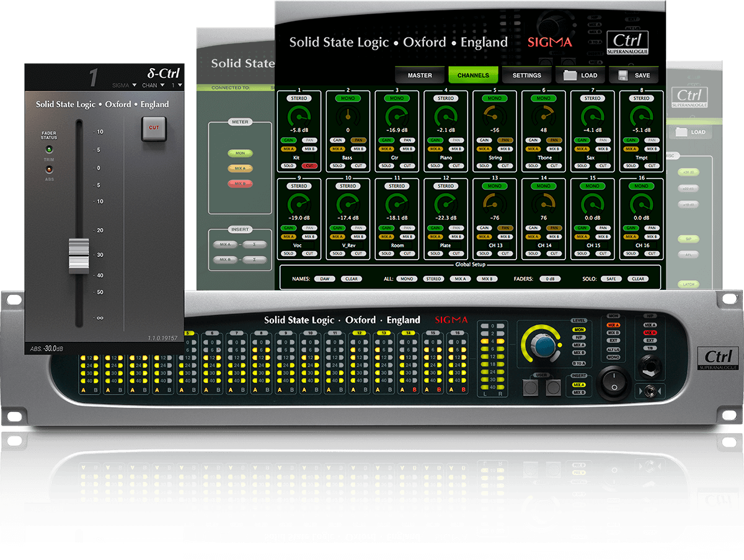The image size is (744, 560).
Task: Toggle the STEREO mode on channel 1
Action: point(299,98)
